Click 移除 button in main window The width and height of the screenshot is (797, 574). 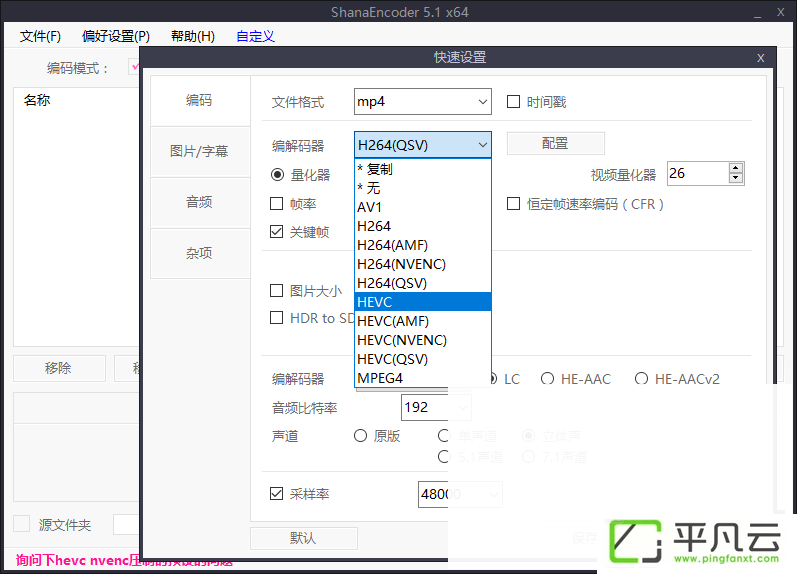[x=59, y=368]
